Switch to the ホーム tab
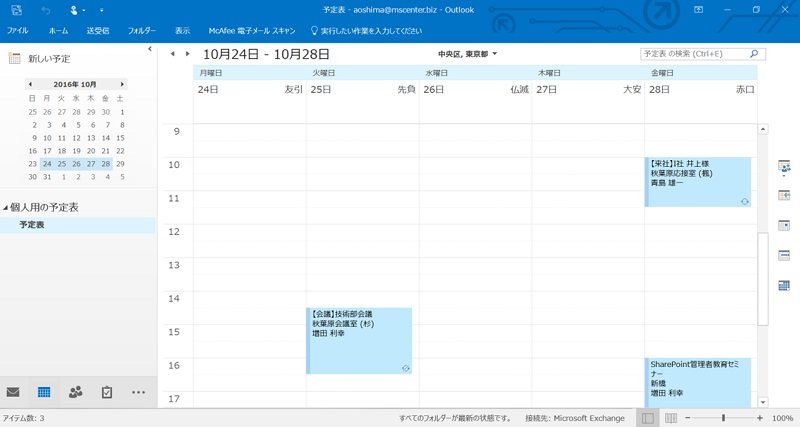Screen dimensions: 800x427 [59, 31]
